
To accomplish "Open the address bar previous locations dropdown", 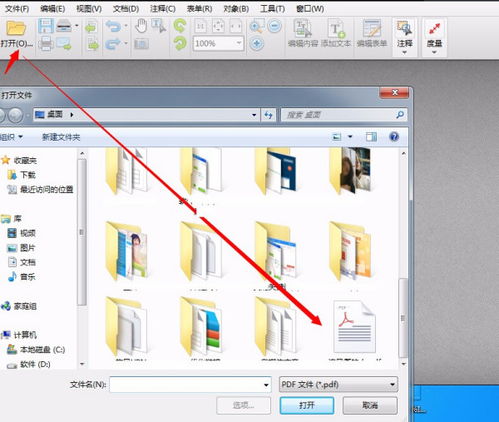I will pyautogui.click(x=254, y=115).
